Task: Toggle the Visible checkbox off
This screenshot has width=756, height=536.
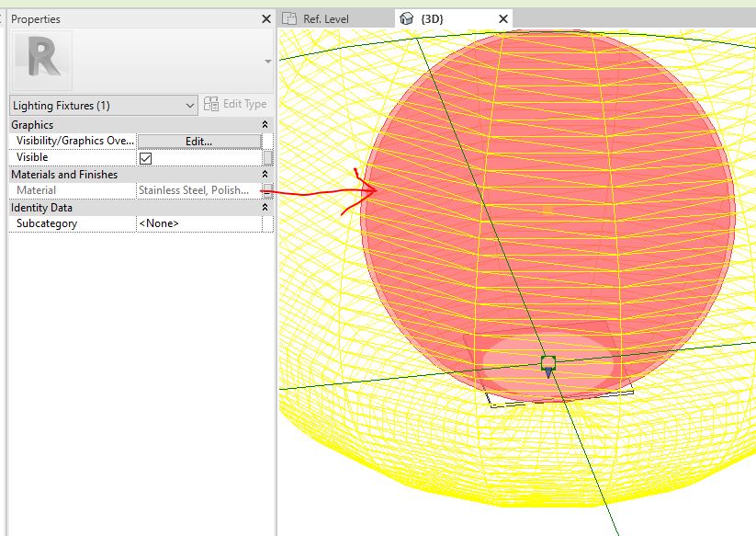Action: point(146,157)
